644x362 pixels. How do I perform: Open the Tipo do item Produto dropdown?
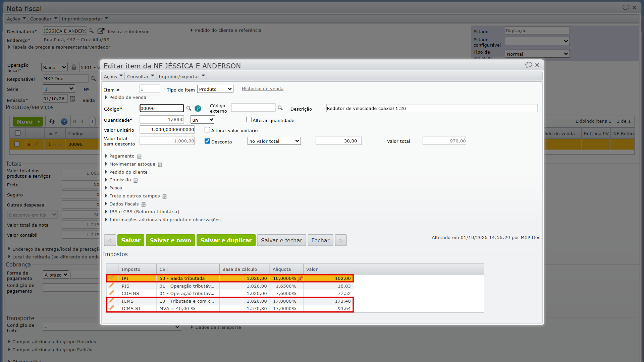point(215,89)
